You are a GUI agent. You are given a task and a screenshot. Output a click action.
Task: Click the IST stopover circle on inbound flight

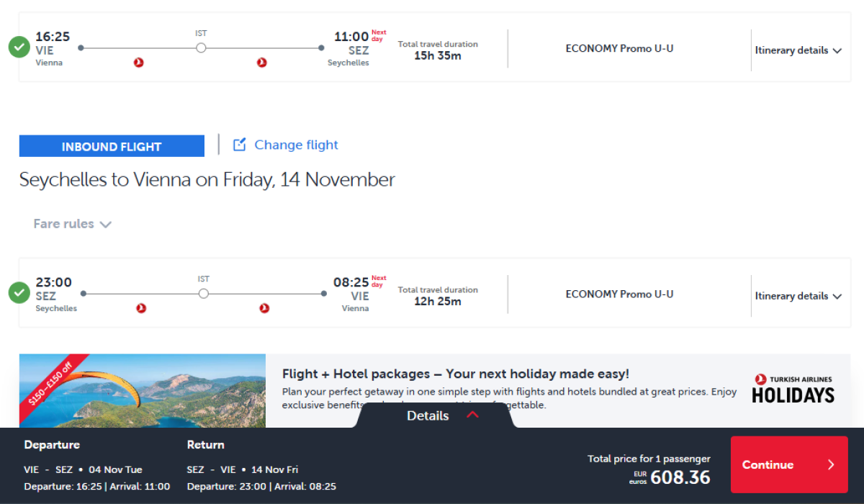(x=204, y=293)
